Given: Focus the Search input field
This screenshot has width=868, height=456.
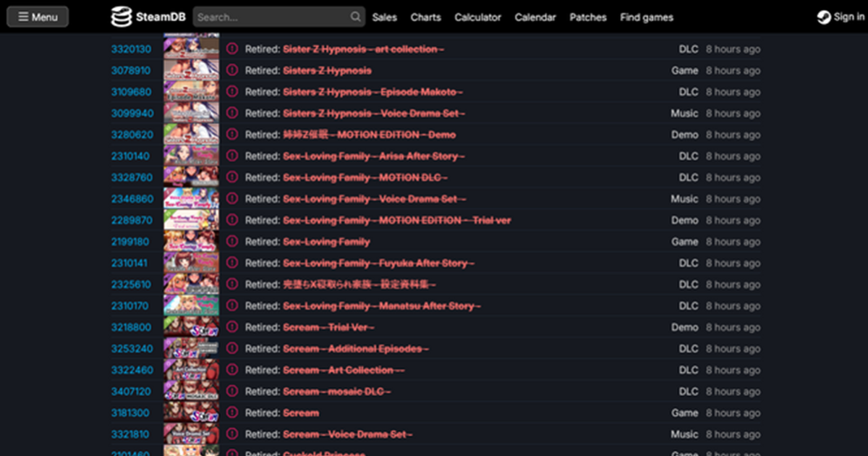Looking at the screenshot, I should click(271, 17).
